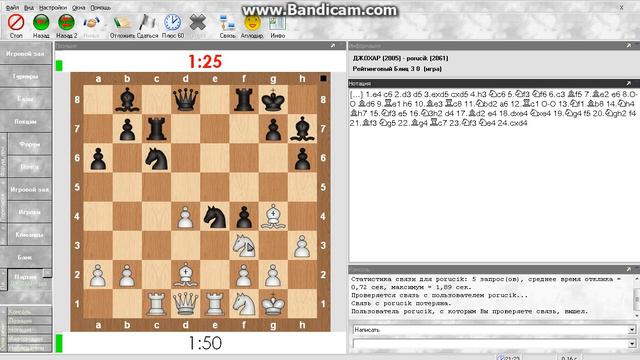Click the Связь с porucik потеряна console line
Viewport: 640px width, 360px height.
click(401, 303)
